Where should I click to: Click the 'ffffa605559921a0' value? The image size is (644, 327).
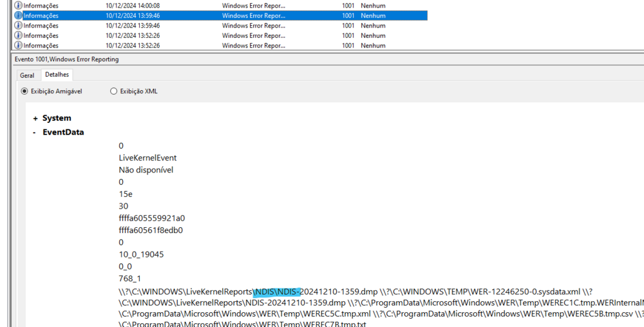click(151, 218)
